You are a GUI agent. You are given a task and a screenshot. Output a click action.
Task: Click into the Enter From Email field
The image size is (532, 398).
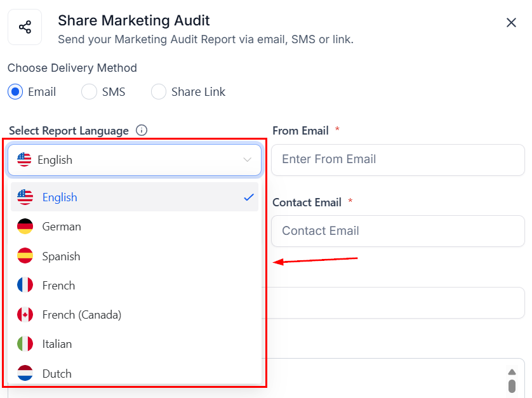[x=398, y=159]
